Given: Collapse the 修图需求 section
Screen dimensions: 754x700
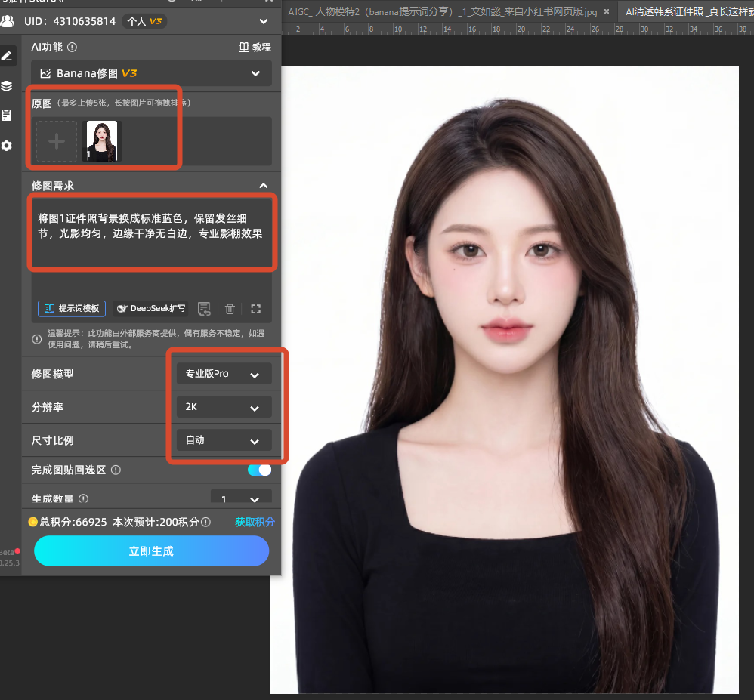Looking at the screenshot, I should [264, 186].
